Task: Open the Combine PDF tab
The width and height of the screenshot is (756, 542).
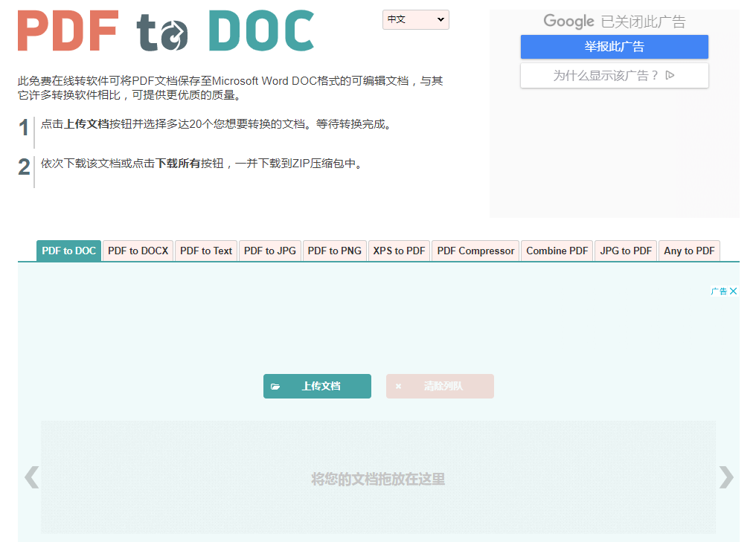Action: click(x=557, y=251)
